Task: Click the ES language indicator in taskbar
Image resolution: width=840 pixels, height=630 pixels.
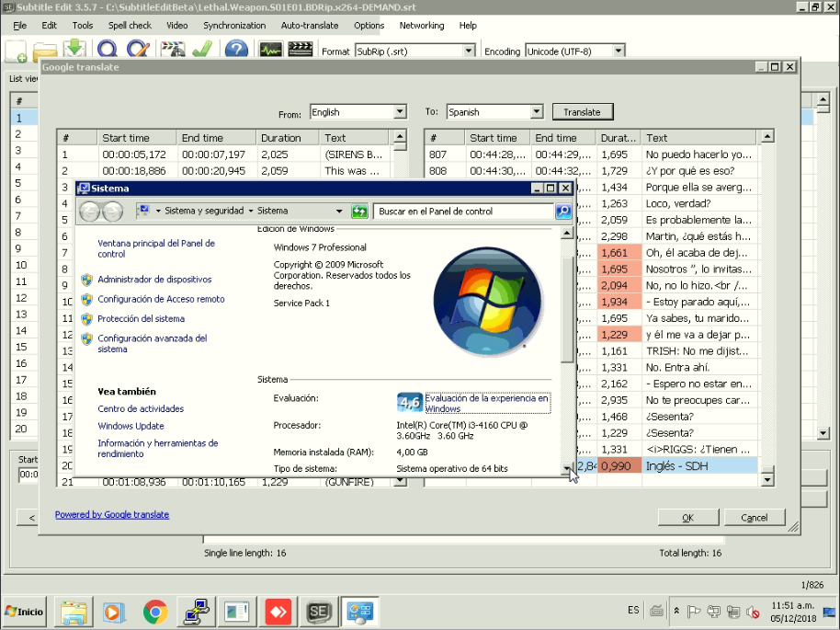Action: tap(633, 610)
